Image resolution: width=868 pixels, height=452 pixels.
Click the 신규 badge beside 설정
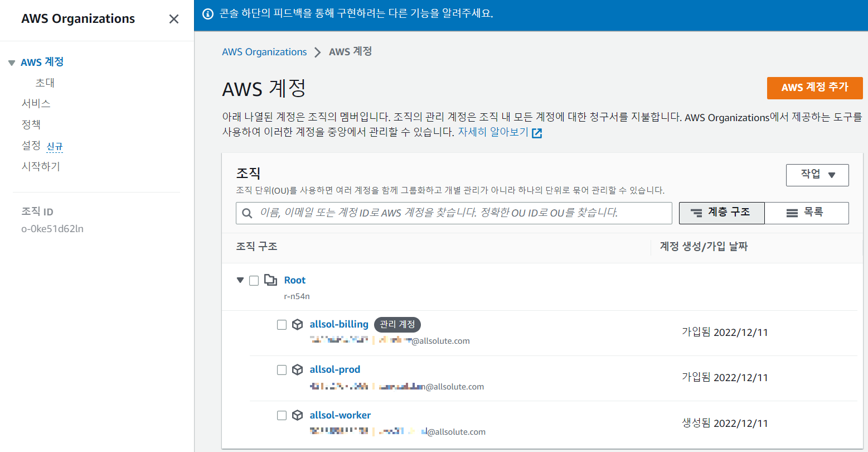click(x=55, y=146)
